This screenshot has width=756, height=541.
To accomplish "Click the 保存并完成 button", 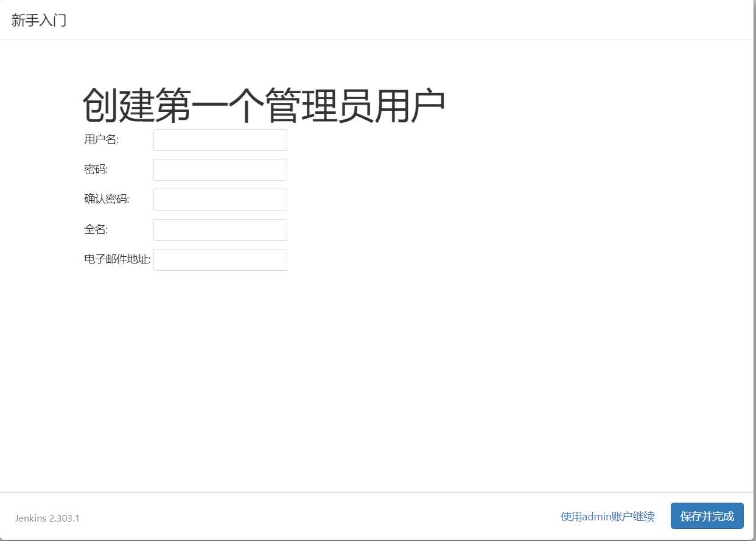I will pos(707,515).
